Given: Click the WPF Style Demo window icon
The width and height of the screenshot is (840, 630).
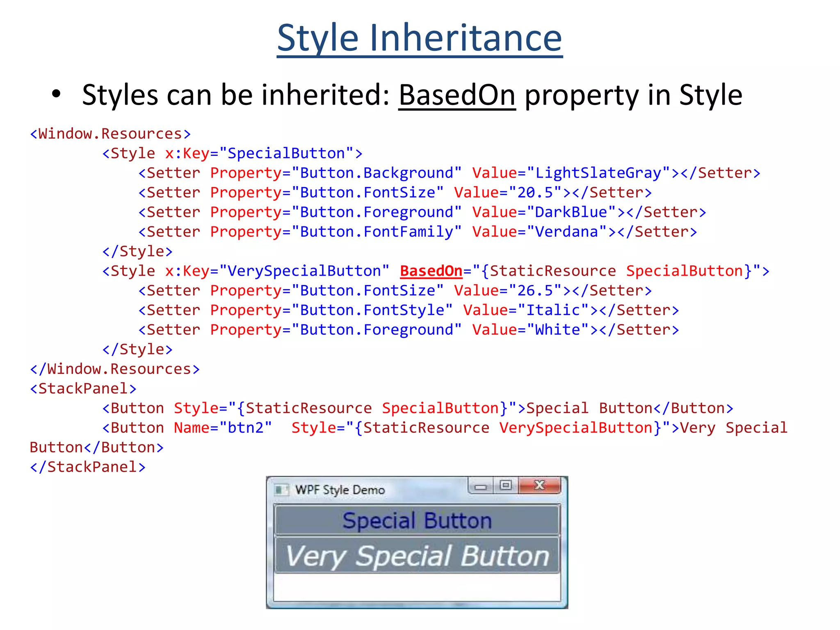Looking at the screenshot, I should 281,490.
